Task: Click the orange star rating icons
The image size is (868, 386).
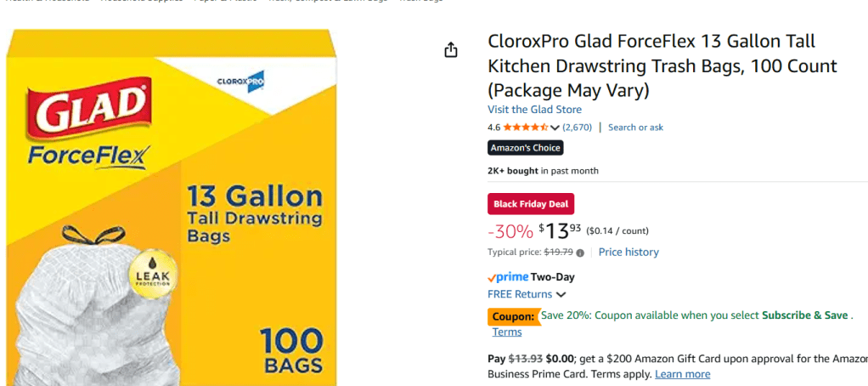Action: click(x=525, y=128)
